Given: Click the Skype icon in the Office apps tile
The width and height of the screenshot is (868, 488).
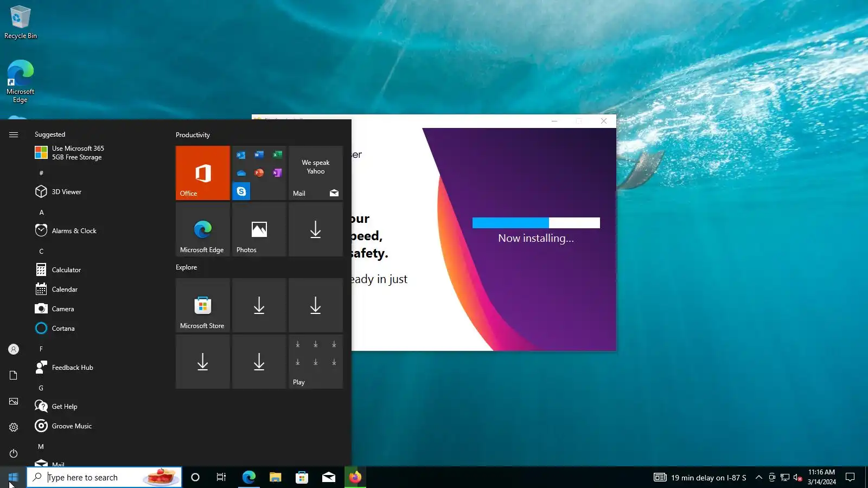Looking at the screenshot, I should [x=241, y=191].
